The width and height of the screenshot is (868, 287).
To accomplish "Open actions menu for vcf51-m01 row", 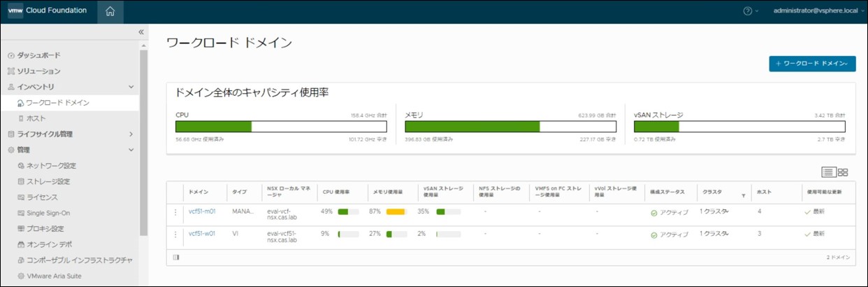I will 175,211.
